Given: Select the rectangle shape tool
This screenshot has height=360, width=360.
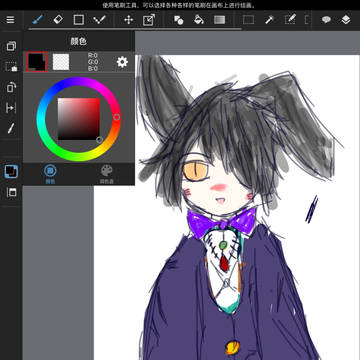Looking at the screenshot, I should pyautogui.click(x=79, y=20).
